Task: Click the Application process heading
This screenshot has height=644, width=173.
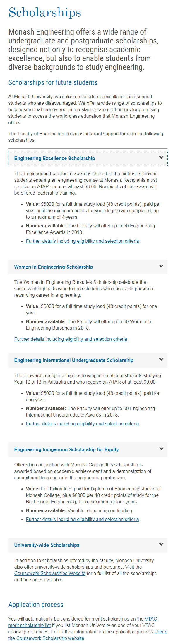Action: tap(36, 605)
